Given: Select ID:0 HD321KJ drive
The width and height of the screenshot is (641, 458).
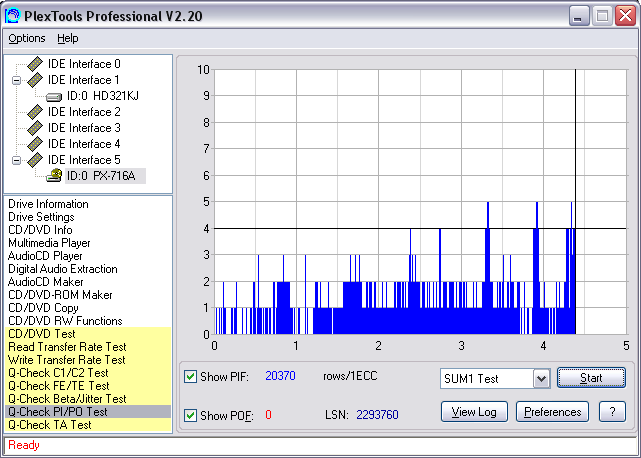Looking at the screenshot, I should (103, 96).
